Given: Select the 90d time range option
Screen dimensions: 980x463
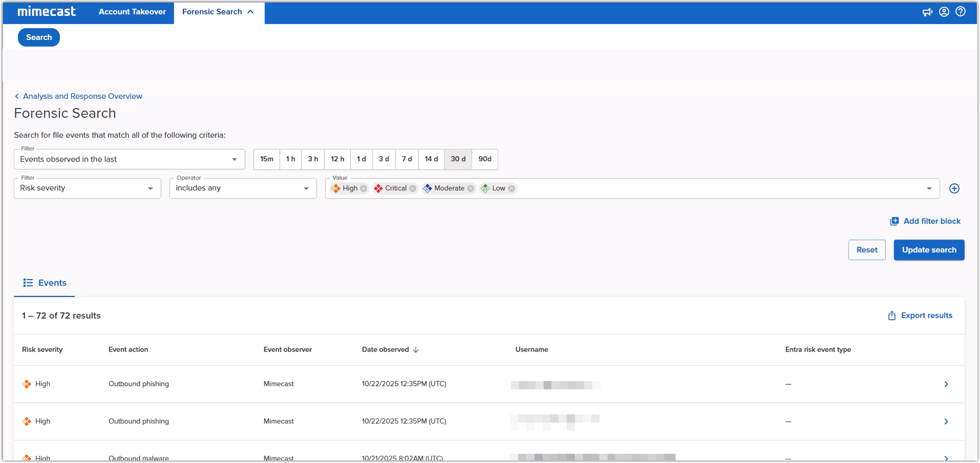Looking at the screenshot, I should pos(484,159).
